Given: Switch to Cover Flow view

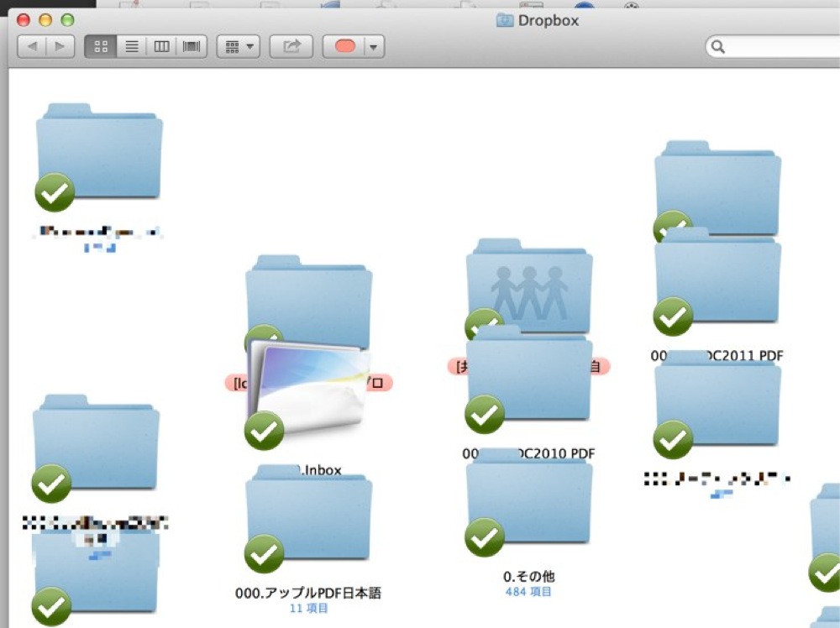Looking at the screenshot, I should pos(192,46).
